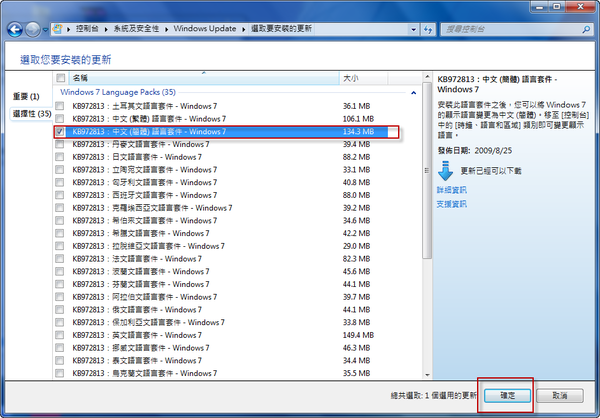Click the blue download arrow icon
This screenshot has width=600, height=418.
tap(445, 171)
